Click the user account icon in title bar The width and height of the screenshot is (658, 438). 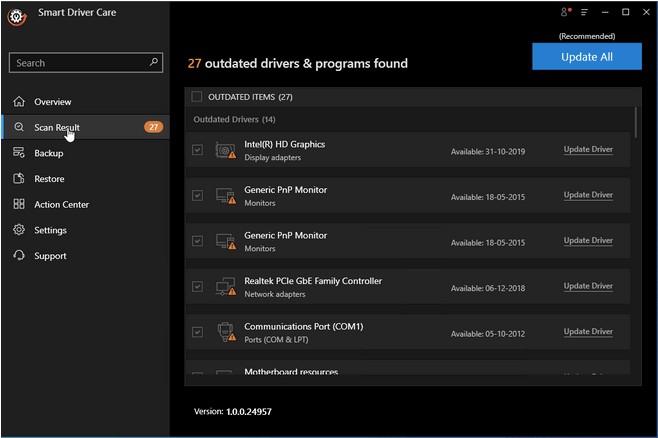[x=566, y=12]
